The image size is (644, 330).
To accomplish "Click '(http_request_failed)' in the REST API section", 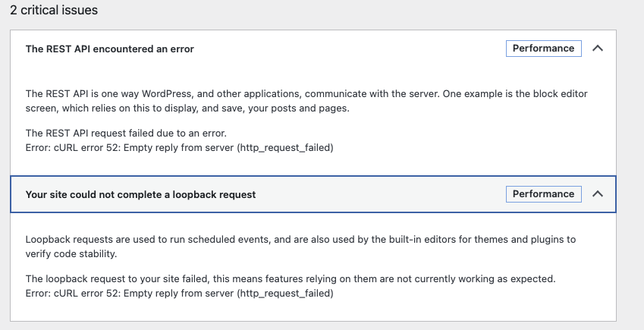I will click(x=285, y=147).
